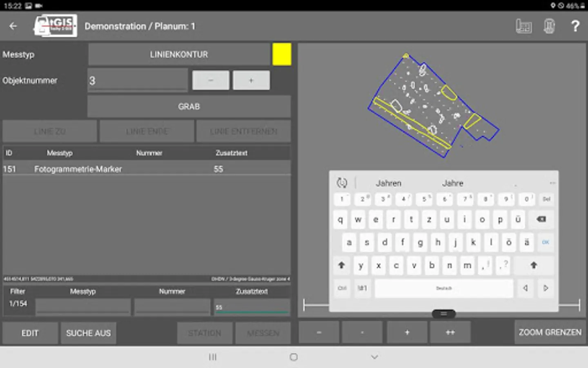
Task: Tap the Ctrl key on keyboard
Action: 342,288
